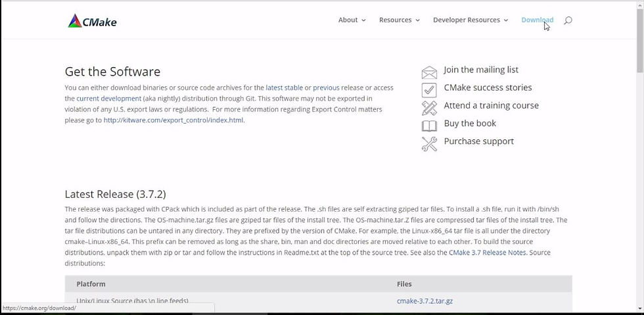This screenshot has width=644, height=315.
Task: Open CMake 3.7 Release Notes link
Action: click(487, 252)
